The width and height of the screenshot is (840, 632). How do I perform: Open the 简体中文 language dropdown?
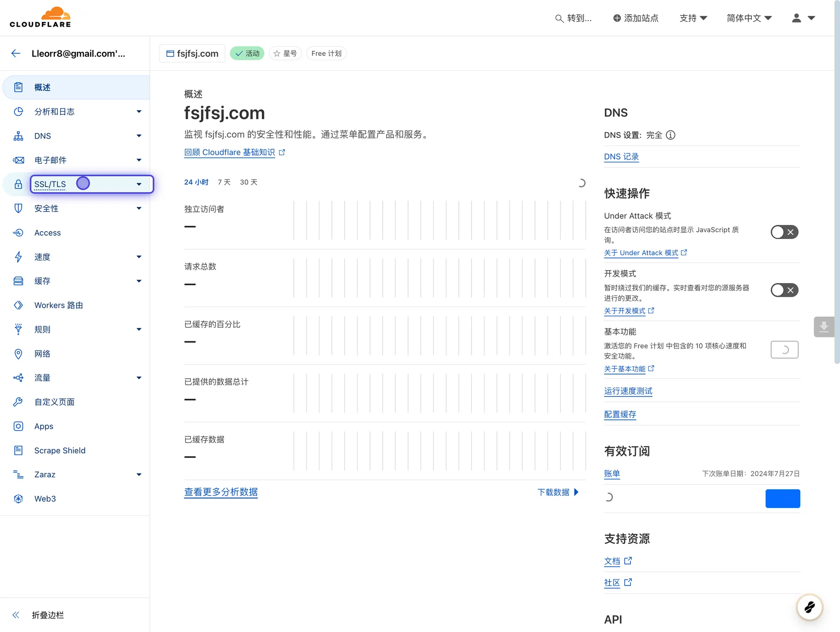[x=749, y=18]
